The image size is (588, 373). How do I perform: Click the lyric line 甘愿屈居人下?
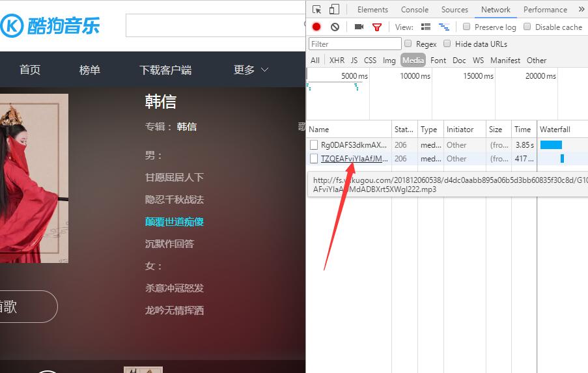pyautogui.click(x=175, y=177)
